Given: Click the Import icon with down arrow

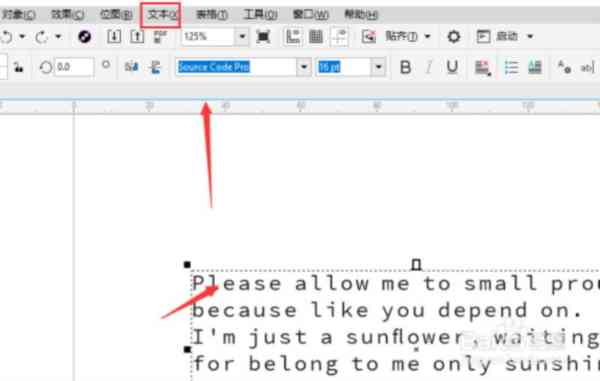Looking at the screenshot, I should 114,37.
